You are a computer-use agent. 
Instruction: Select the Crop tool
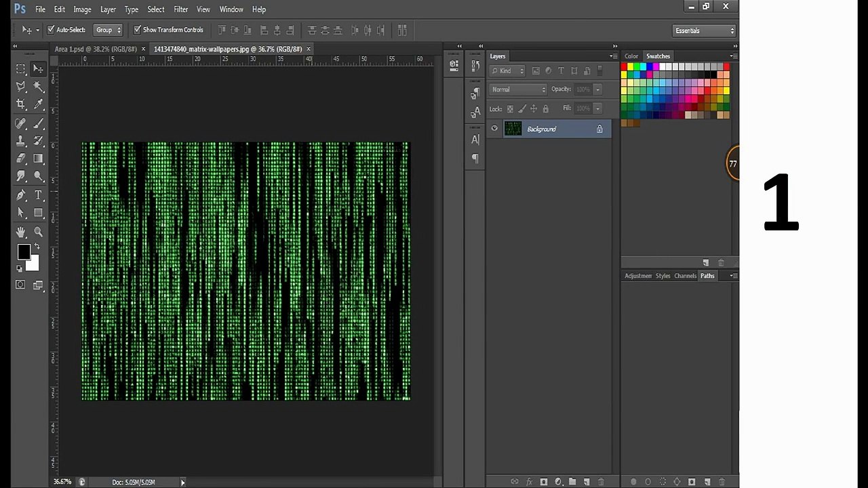[21, 104]
